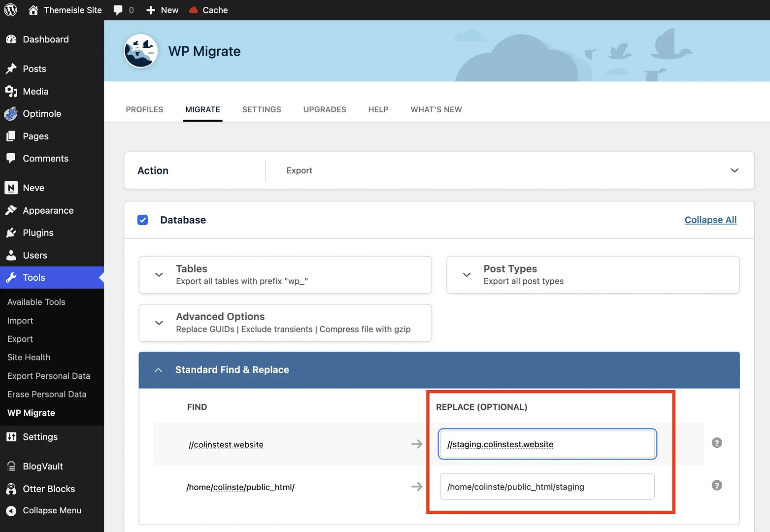Click the Posts pushpin icon

(x=11, y=69)
